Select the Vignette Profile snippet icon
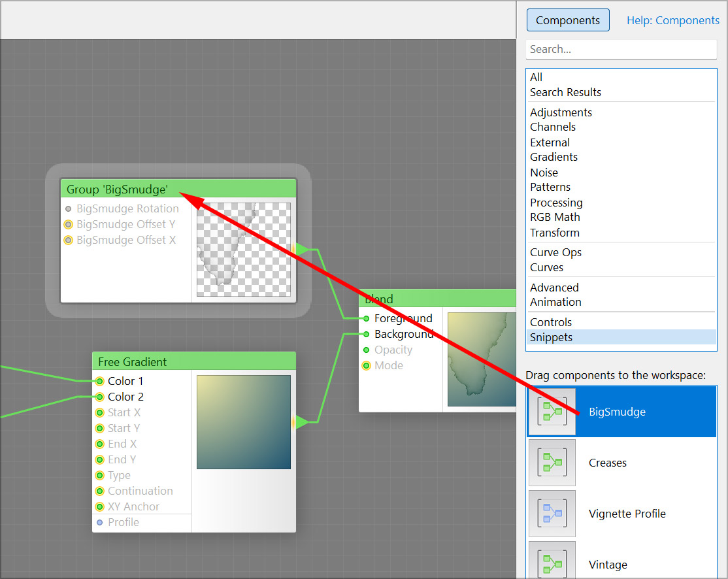This screenshot has height=579, width=728. tap(552, 514)
